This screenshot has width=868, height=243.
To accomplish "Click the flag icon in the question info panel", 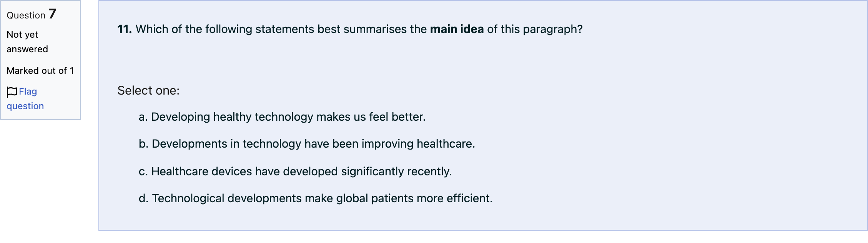I will coord(12,92).
